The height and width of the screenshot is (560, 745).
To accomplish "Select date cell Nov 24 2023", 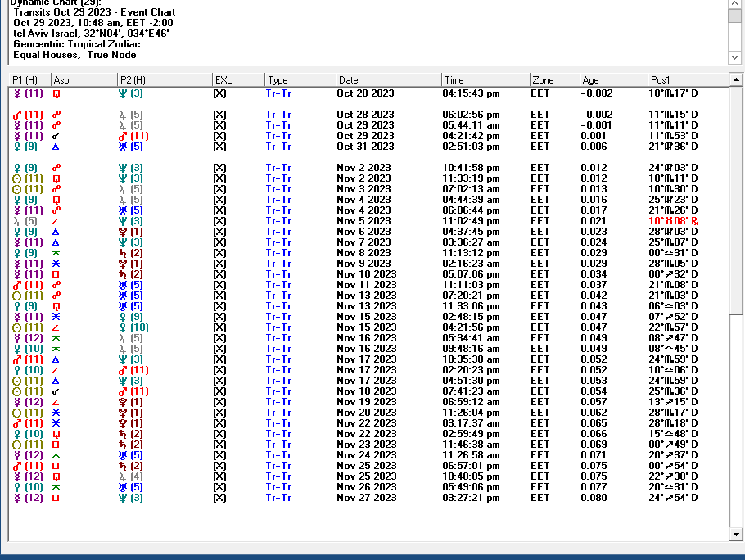I will click(366, 455).
